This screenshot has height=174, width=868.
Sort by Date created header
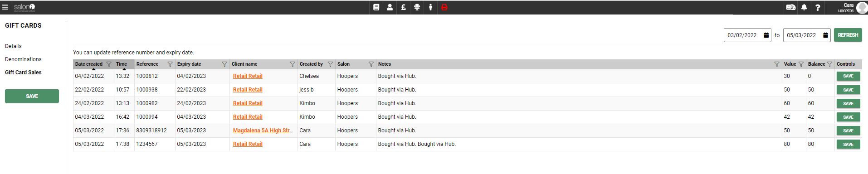pos(89,64)
